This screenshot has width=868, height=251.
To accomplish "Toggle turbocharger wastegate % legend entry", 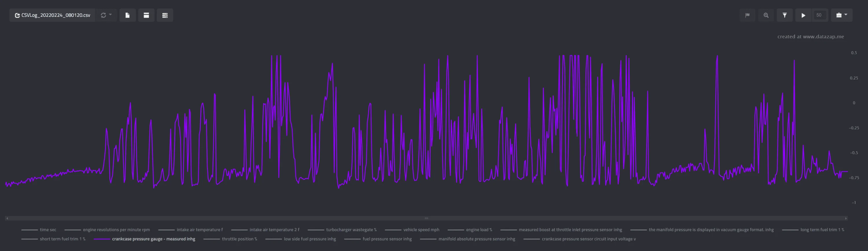I will [351, 230].
